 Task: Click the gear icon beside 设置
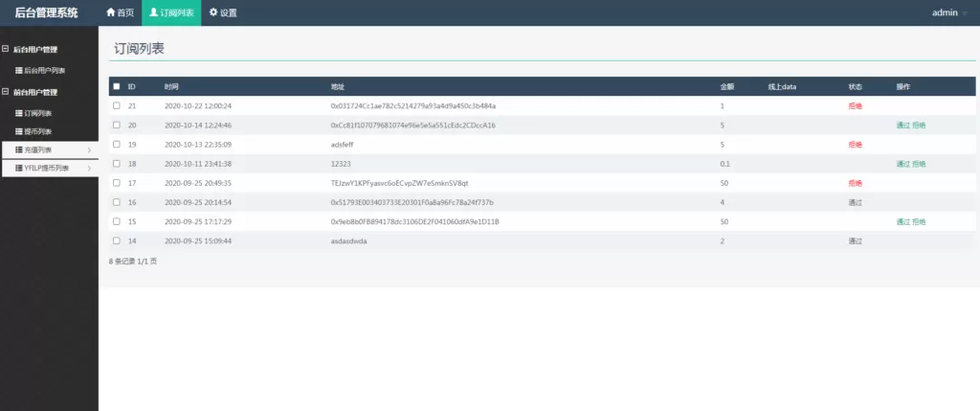213,13
